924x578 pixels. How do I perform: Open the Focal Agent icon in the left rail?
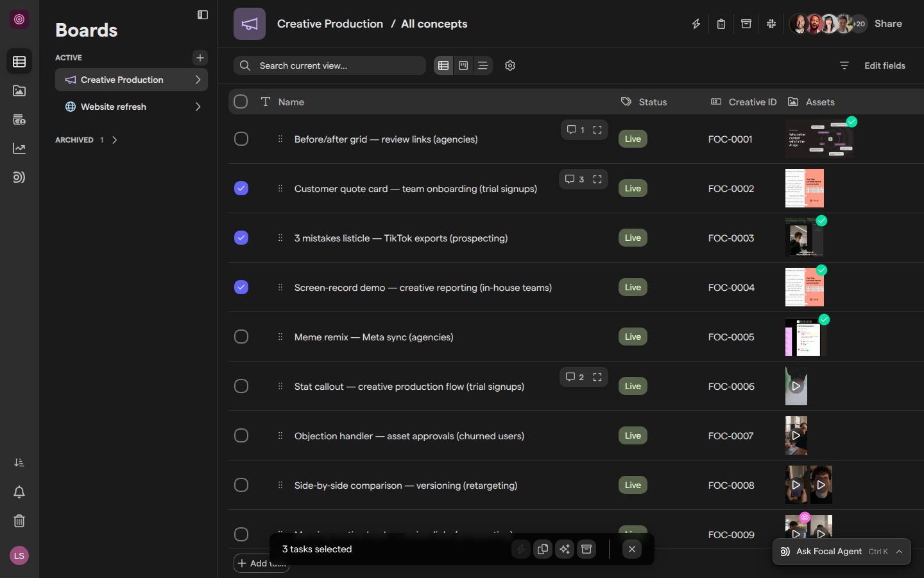click(x=19, y=177)
